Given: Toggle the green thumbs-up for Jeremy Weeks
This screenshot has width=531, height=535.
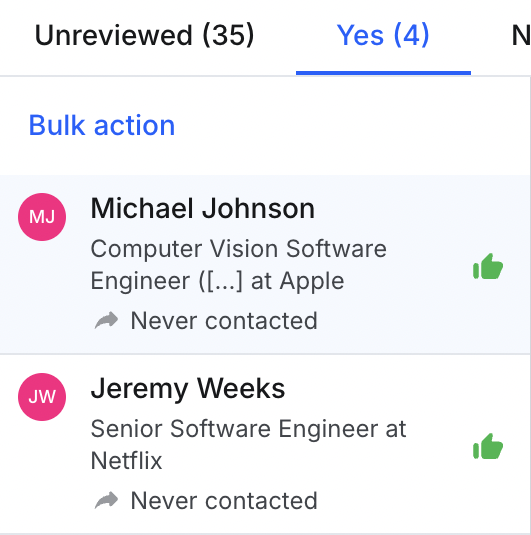Looking at the screenshot, I should 488,447.
